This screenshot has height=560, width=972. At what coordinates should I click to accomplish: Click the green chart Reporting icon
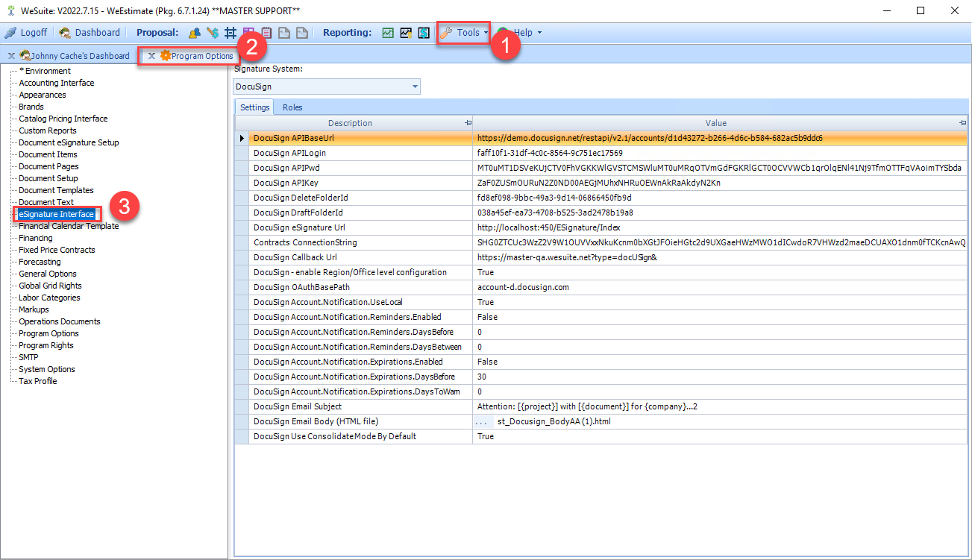388,33
